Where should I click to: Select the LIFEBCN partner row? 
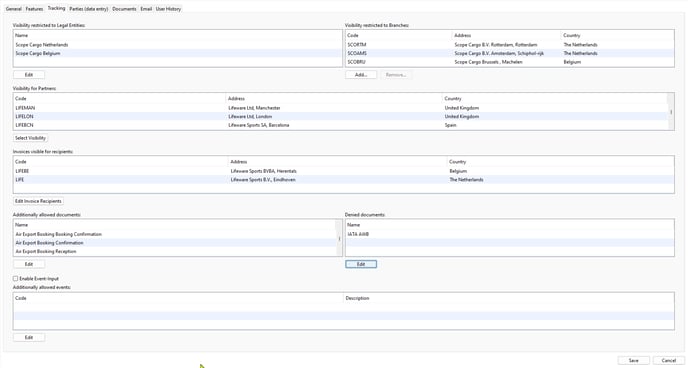pos(340,125)
